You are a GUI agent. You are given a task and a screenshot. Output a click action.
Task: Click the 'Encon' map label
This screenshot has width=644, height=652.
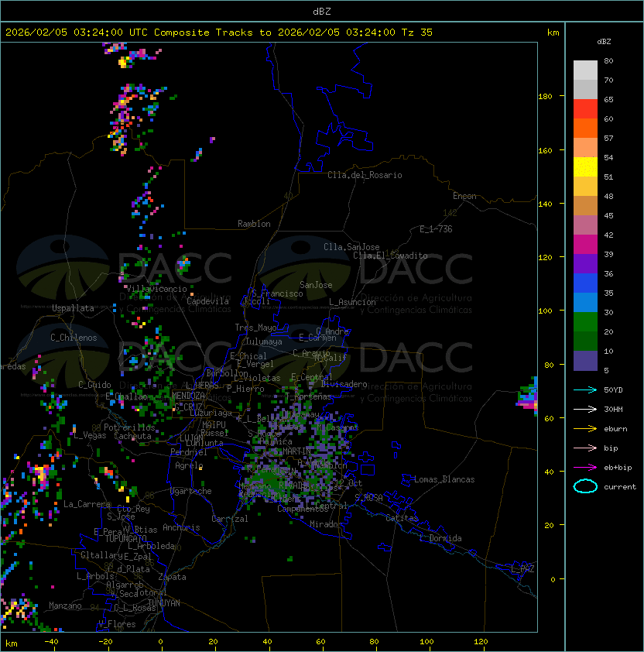(x=464, y=196)
